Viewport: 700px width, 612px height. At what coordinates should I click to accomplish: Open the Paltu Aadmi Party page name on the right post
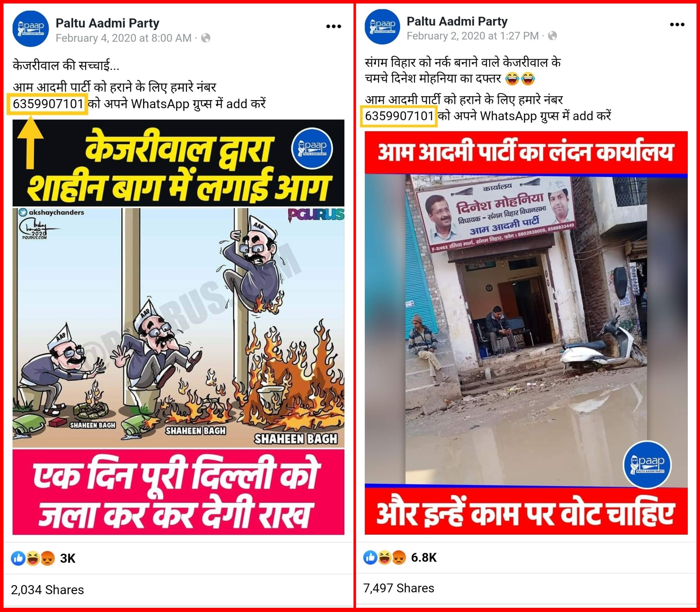click(457, 21)
